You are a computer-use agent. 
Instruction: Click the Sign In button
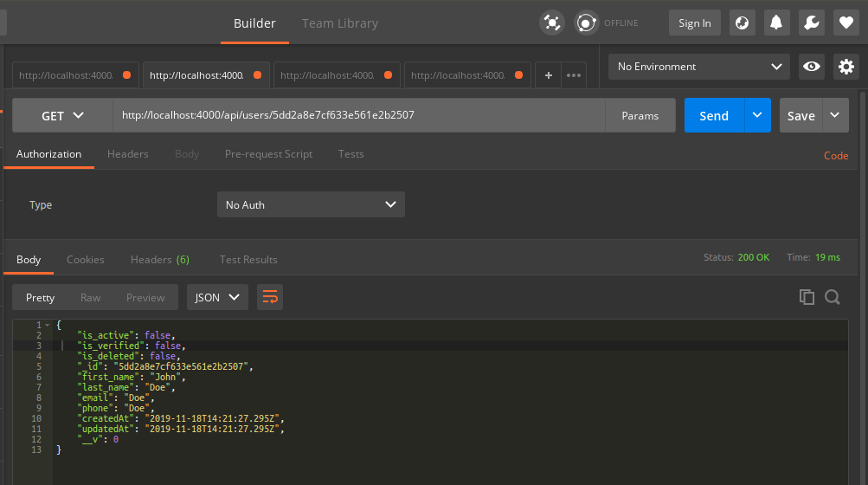tap(695, 23)
